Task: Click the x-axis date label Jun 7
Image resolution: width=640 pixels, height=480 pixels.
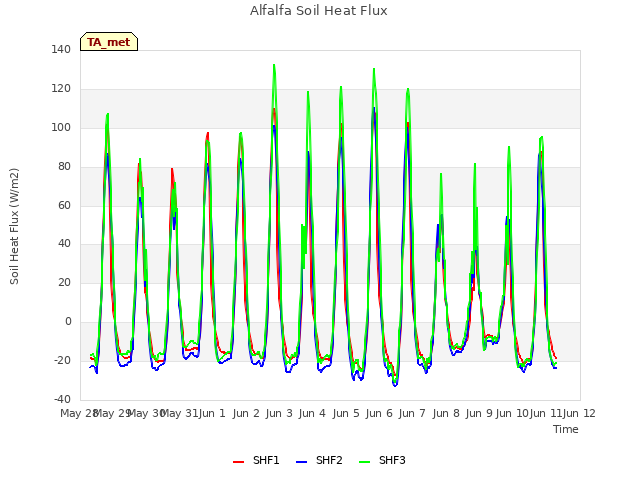Action: [x=412, y=413]
